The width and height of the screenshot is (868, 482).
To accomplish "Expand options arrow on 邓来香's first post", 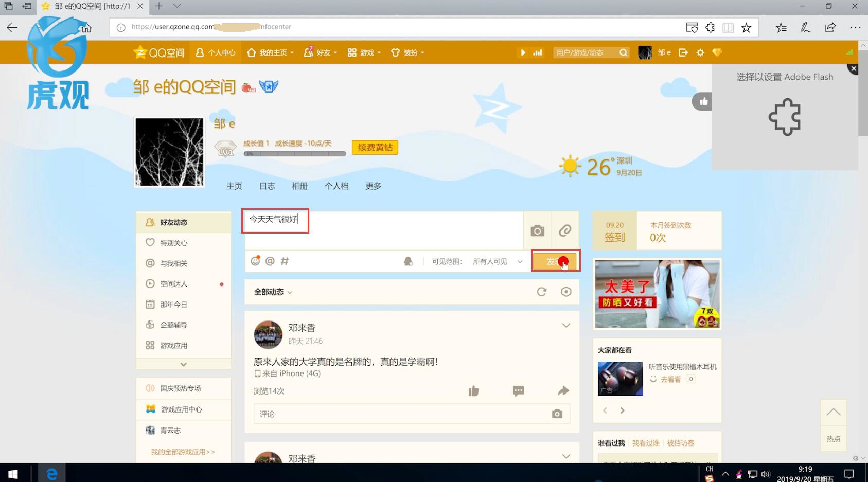I will pos(566,326).
